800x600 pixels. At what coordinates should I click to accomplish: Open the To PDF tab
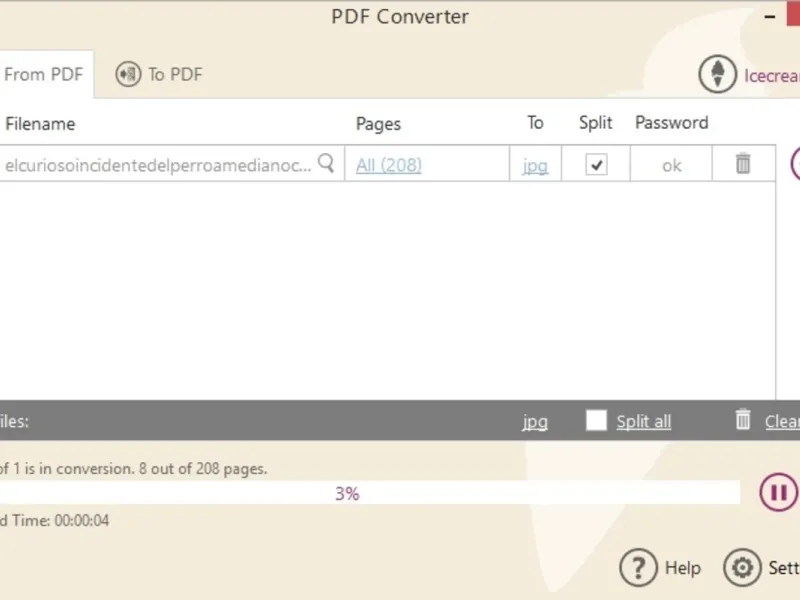[159, 74]
